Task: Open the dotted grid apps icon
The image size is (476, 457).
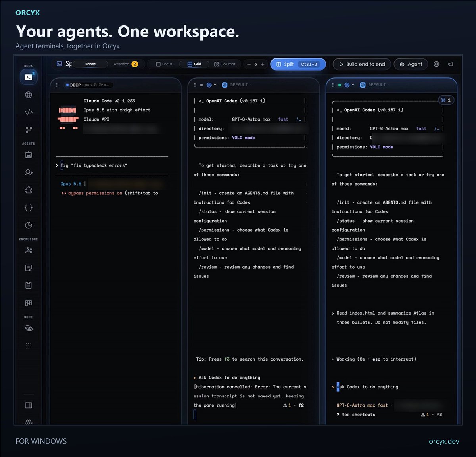Action: pos(29,346)
